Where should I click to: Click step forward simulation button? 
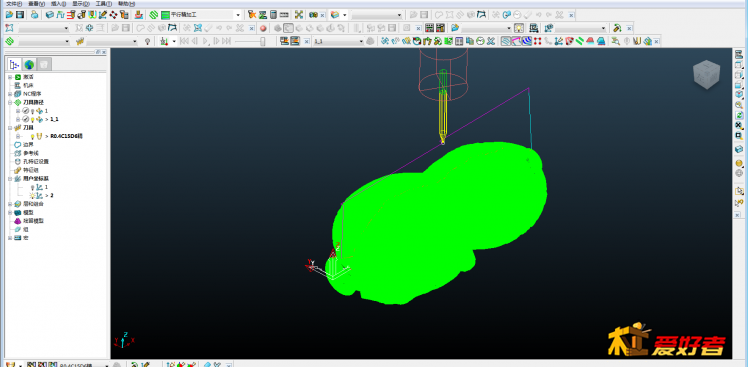coord(216,42)
